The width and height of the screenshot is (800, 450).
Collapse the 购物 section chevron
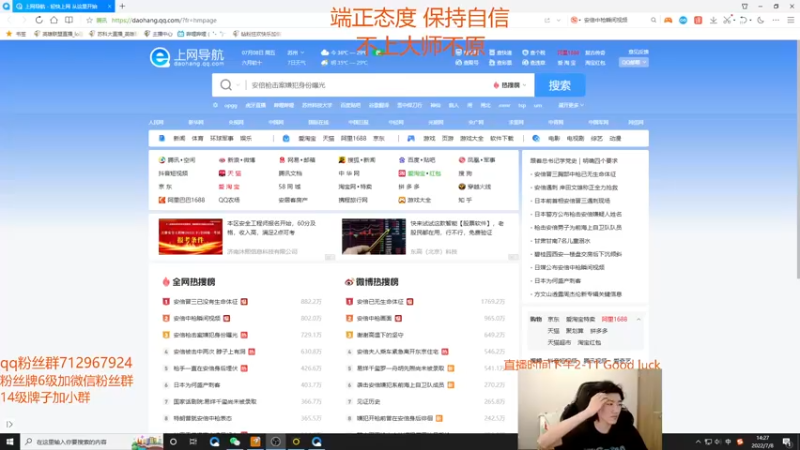pos(638,319)
